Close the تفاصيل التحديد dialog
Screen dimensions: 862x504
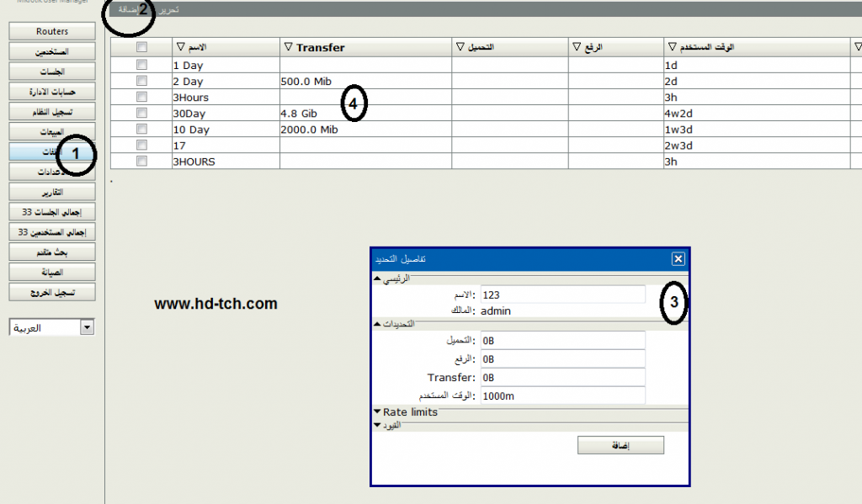coord(678,259)
